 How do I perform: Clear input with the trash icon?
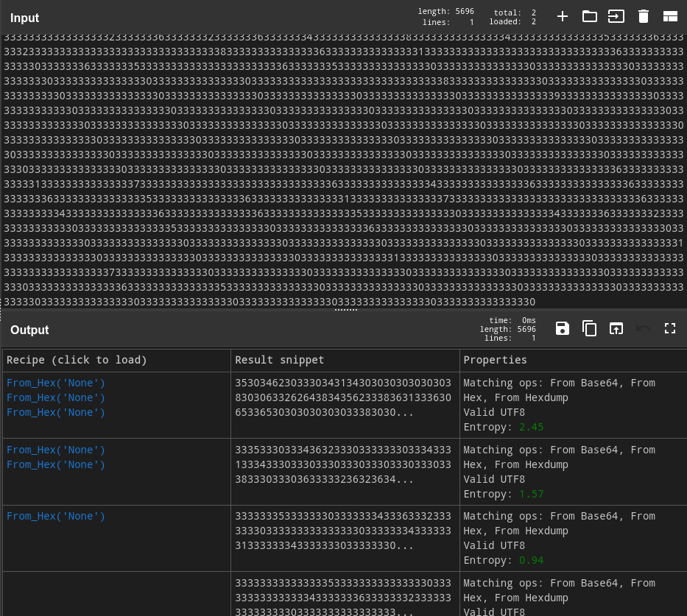pyautogui.click(x=643, y=16)
